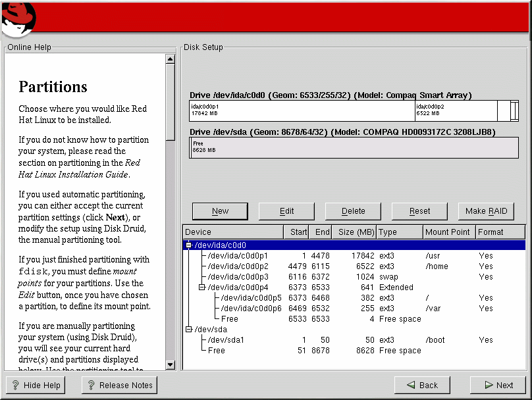This screenshot has width=532, height=400.
Task: Click the question mark icon on Release Notes
Action: [91, 385]
